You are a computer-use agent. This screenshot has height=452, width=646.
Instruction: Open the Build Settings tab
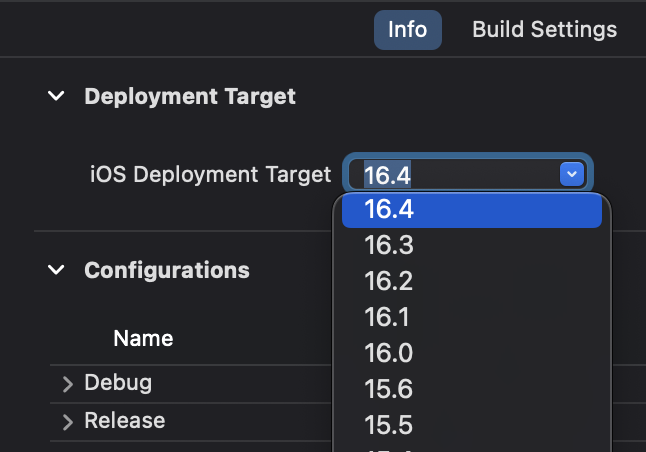[x=544, y=29]
